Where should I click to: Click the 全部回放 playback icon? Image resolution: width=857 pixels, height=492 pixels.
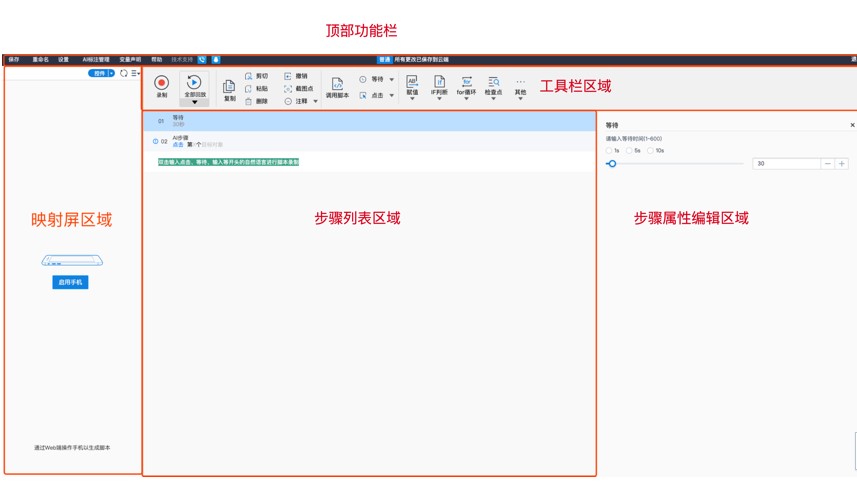pyautogui.click(x=194, y=82)
